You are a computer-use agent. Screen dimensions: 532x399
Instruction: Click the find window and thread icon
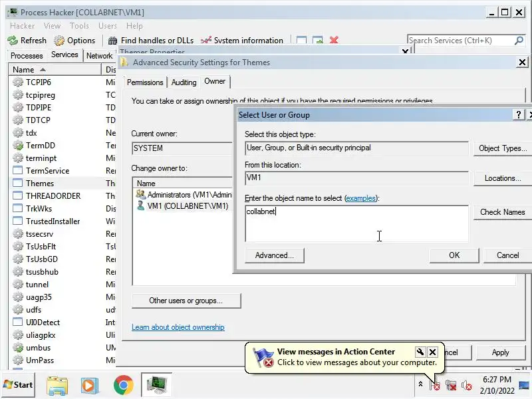pos(318,41)
